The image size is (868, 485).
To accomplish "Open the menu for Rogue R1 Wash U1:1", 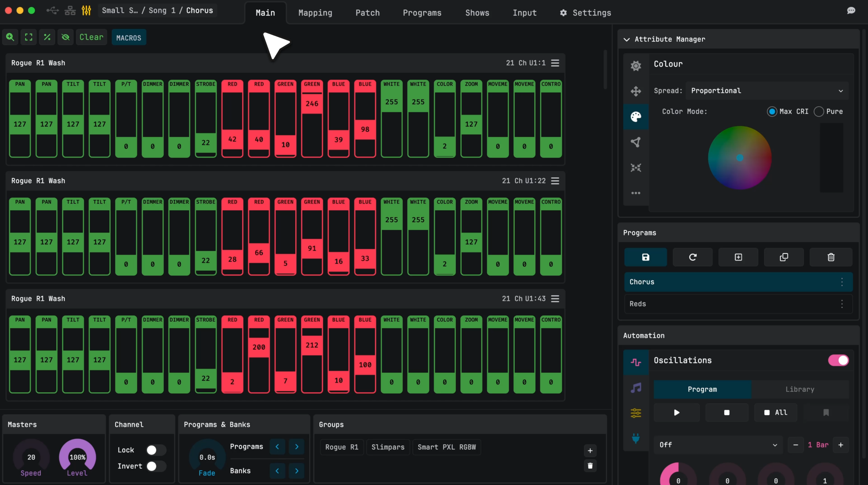I will pyautogui.click(x=555, y=63).
